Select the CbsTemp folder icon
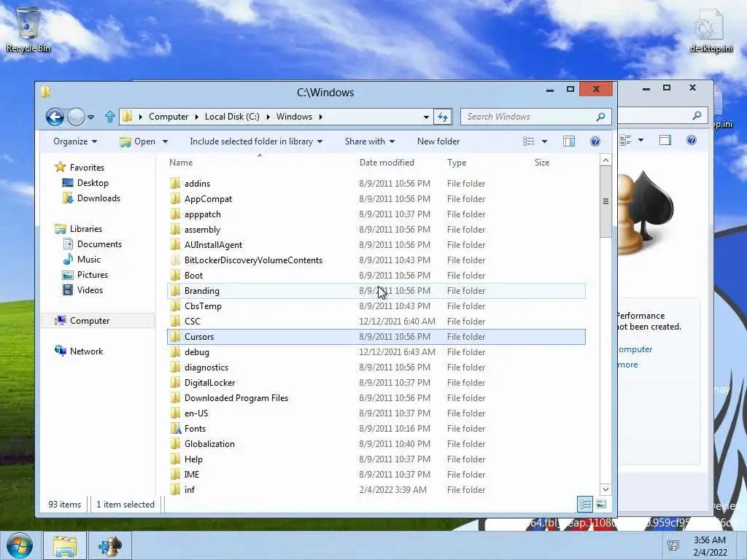747x560 pixels. pyautogui.click(x=175, y=306)
